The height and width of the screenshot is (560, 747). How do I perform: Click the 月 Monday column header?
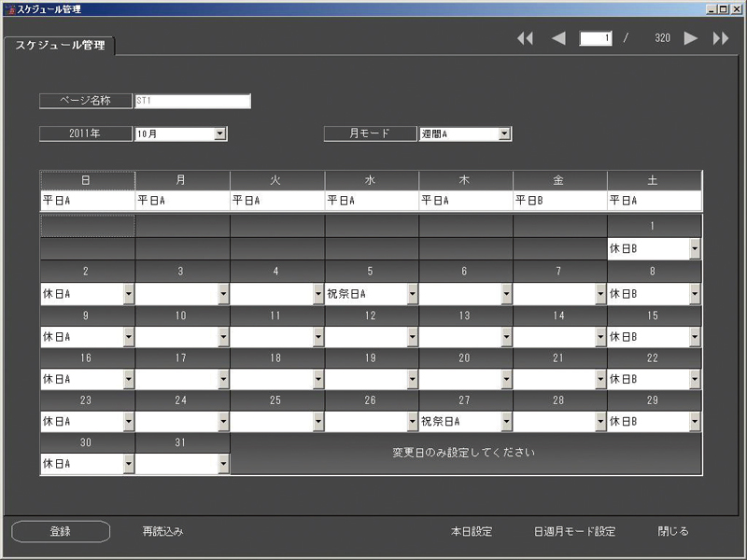tap(182, 180)
